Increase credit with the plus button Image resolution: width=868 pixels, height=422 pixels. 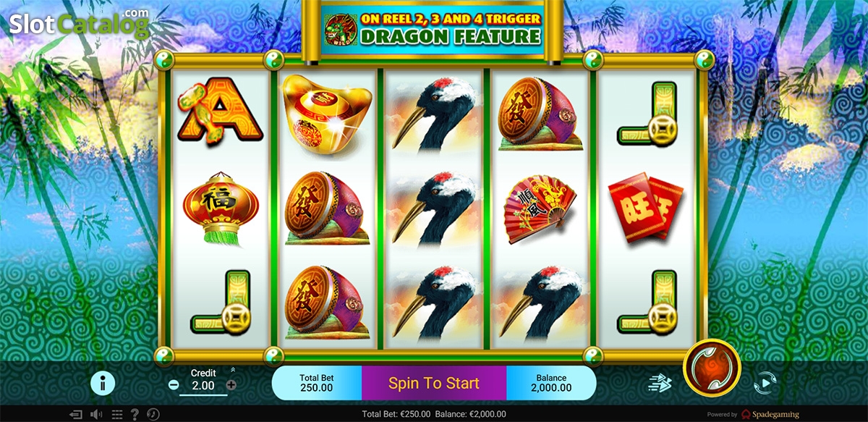coord(231,386)
